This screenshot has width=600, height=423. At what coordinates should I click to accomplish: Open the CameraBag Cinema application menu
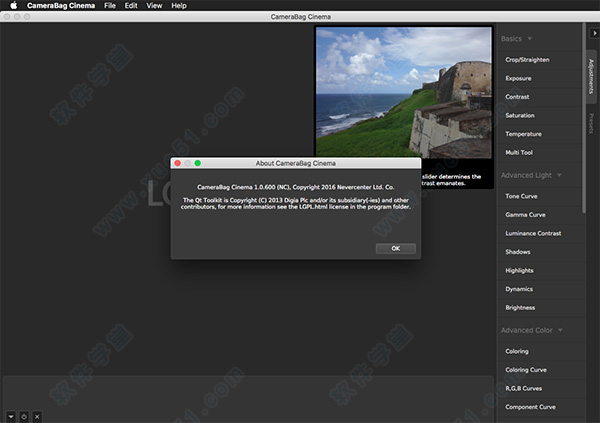61,5
